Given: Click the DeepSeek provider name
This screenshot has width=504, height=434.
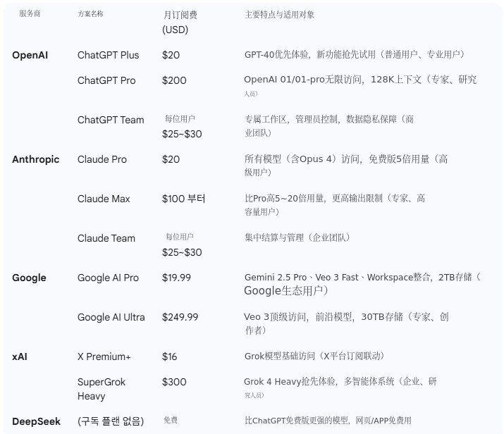Looking at the screenshot, I should (x=36, y=421).
